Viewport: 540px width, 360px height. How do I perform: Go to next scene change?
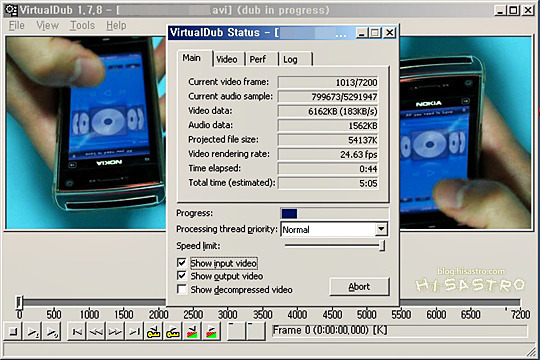tap(211, 331)
